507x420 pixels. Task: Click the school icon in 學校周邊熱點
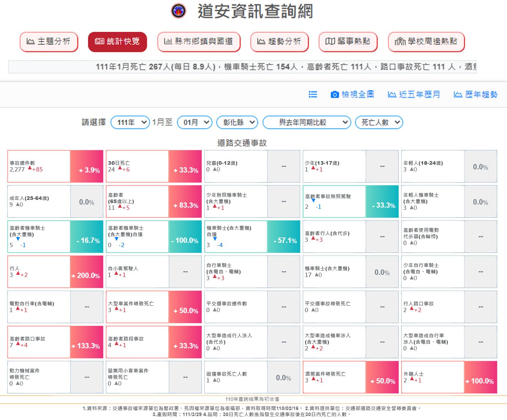coord(400,42)
